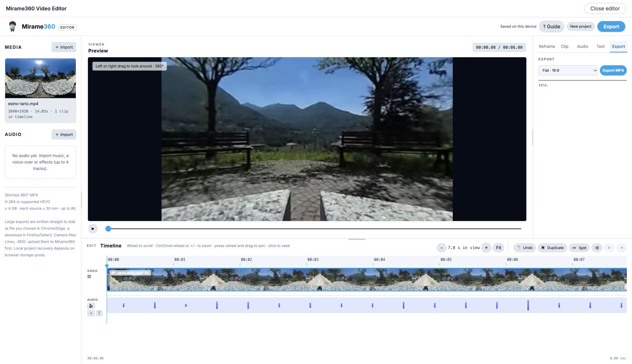
Task: Zoom out the timeline with minus button
Action: coord(441,248)
